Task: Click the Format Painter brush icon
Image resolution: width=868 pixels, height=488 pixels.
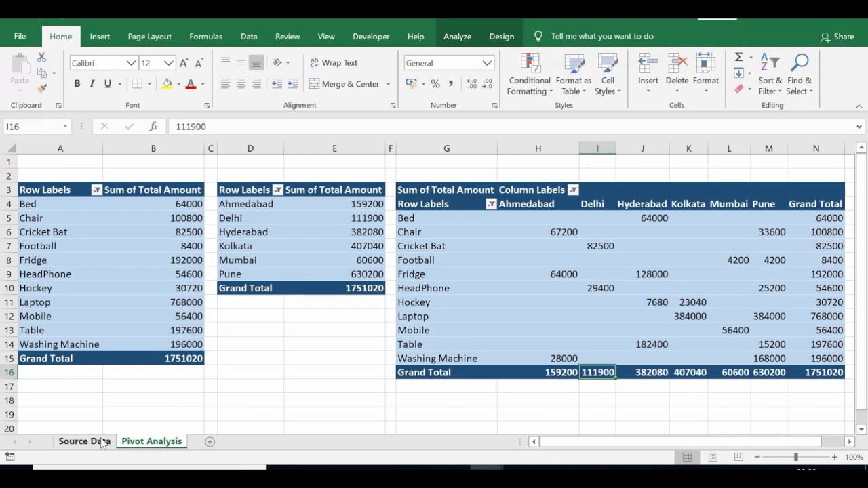Action: point(42,88)
